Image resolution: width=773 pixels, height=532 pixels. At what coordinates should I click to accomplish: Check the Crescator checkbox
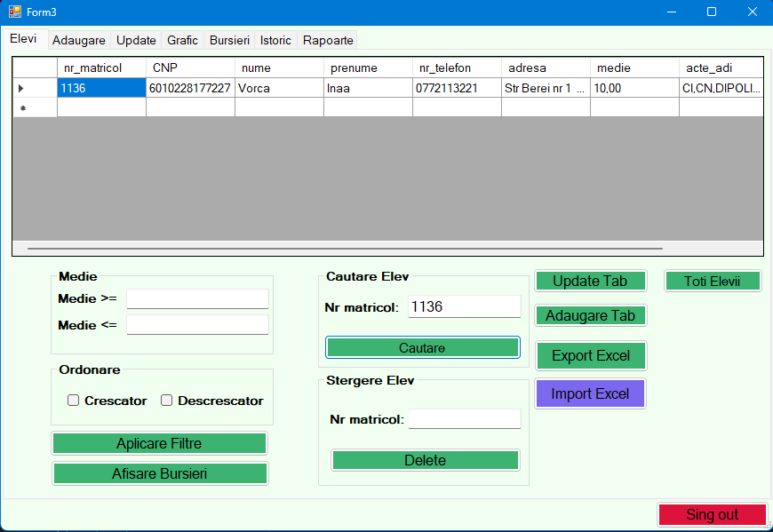(74, 400)
